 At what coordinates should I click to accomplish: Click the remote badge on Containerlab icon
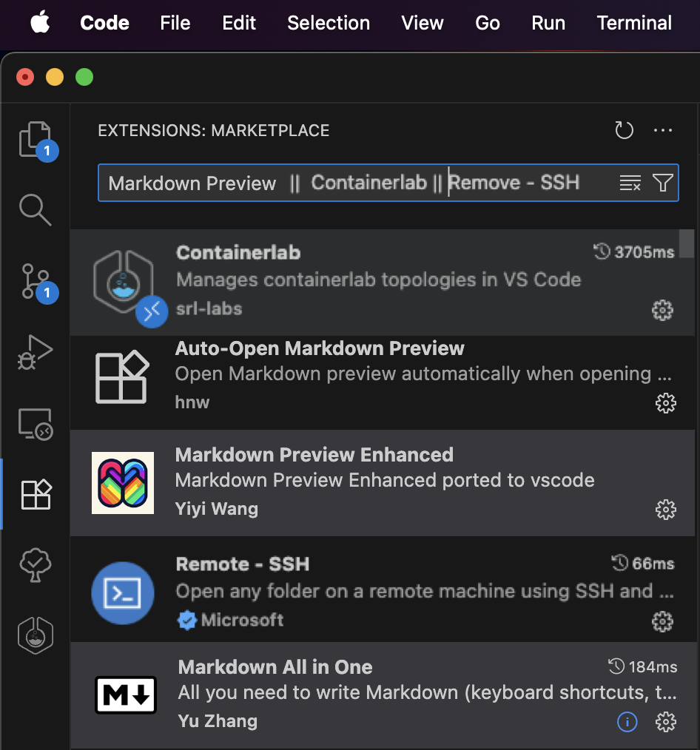coord(152,312)
